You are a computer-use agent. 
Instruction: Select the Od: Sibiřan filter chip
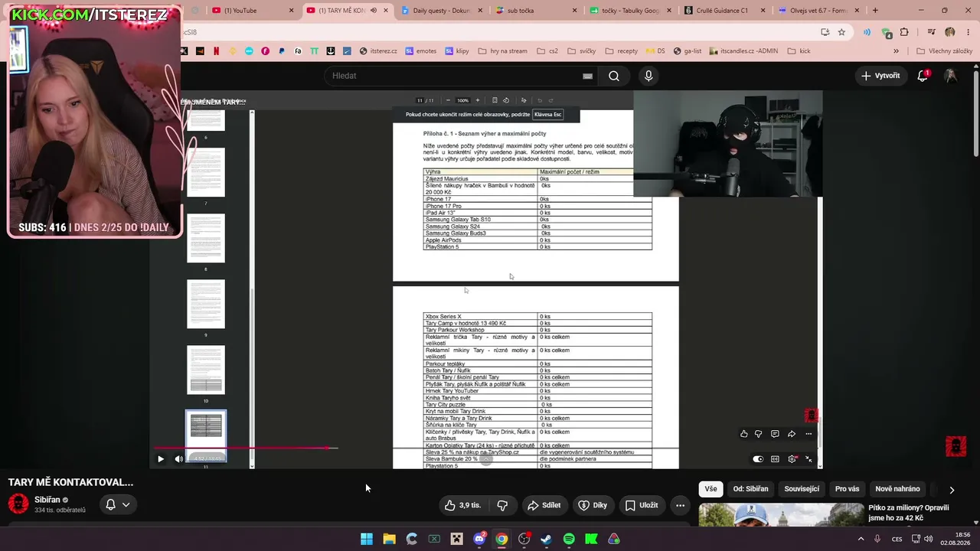(x=750, y=489)
